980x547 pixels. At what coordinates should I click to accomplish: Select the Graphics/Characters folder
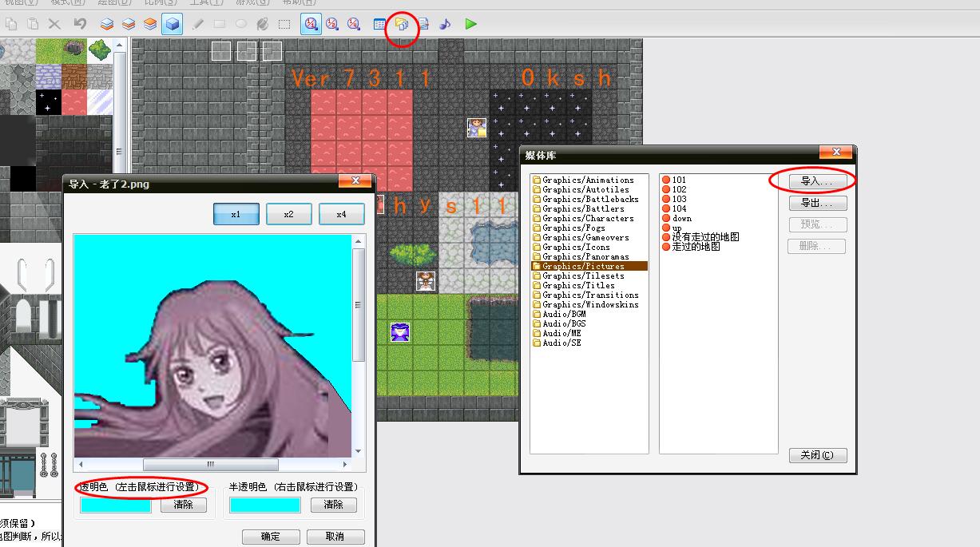click(589, 218)
